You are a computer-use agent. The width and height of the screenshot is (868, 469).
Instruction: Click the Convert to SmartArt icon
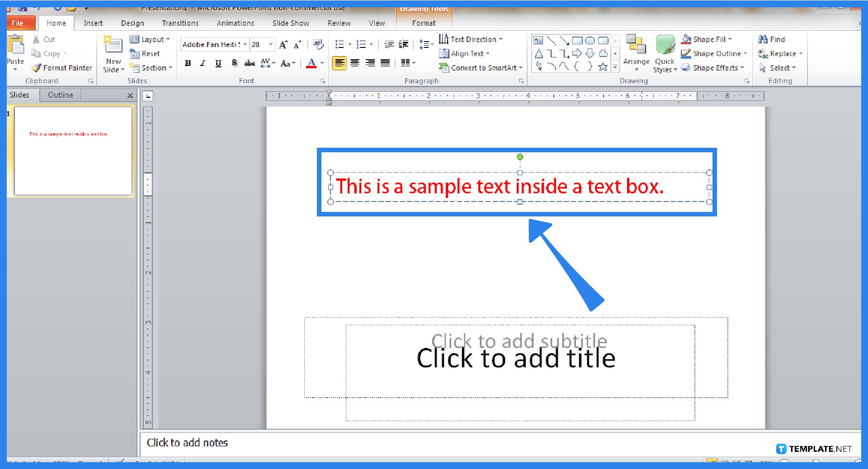tap(445, 68)
